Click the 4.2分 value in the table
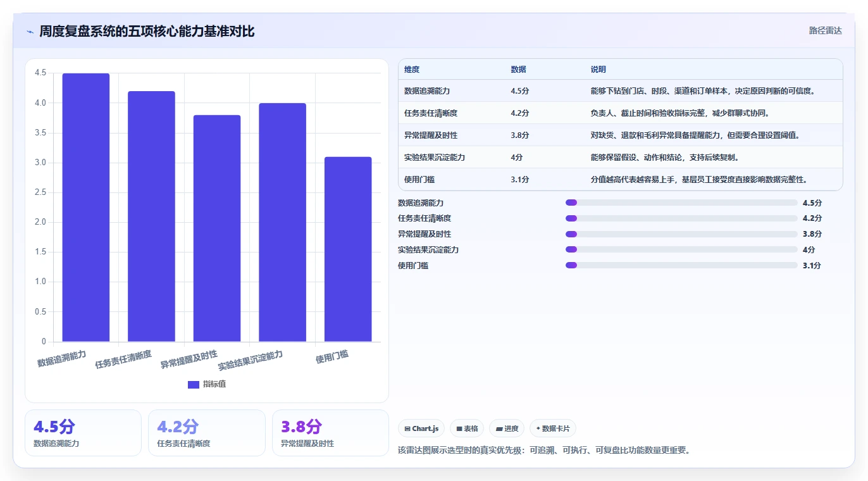Image resolution: width=868 pixels, height=481 pixels. coord(519,113)
